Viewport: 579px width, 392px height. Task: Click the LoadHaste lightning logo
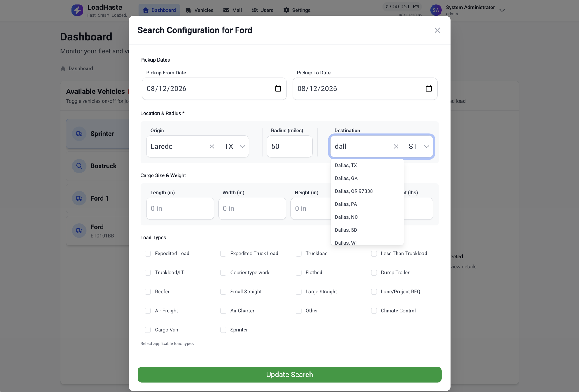coord(77,10)
